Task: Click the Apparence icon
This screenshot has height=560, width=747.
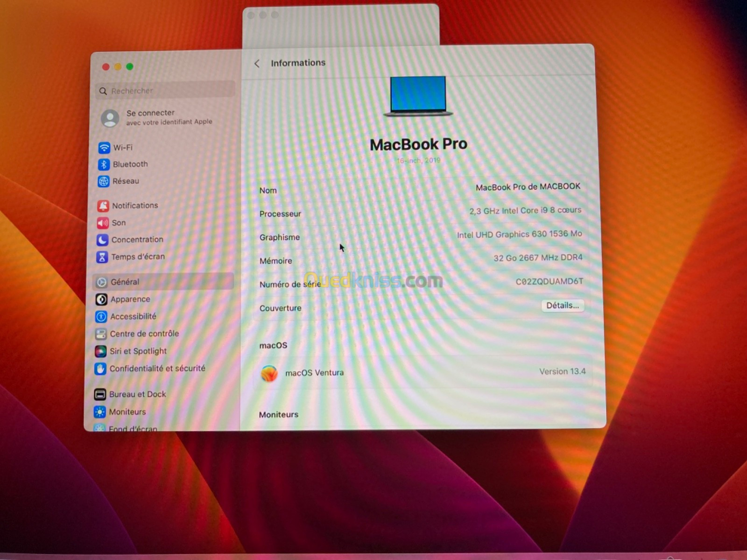Action: pyautogui.click(x=101, y=299)
